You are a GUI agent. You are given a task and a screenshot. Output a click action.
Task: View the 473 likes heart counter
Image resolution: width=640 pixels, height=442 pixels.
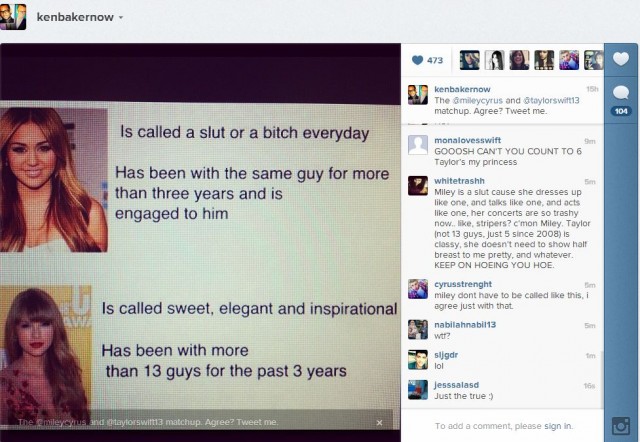point(427,60)
